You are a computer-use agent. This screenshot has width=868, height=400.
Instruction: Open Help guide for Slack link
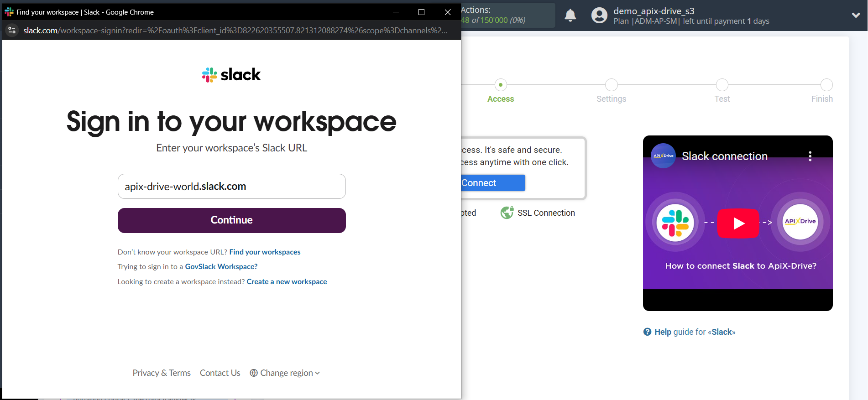pyautogui.click(x=695, y=332)
